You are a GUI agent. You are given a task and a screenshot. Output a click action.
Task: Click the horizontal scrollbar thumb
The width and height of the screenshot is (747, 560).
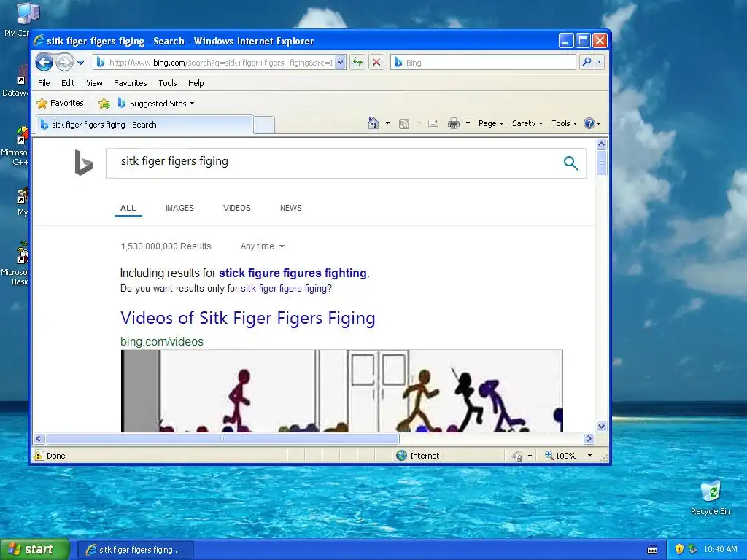coord(222,438)
